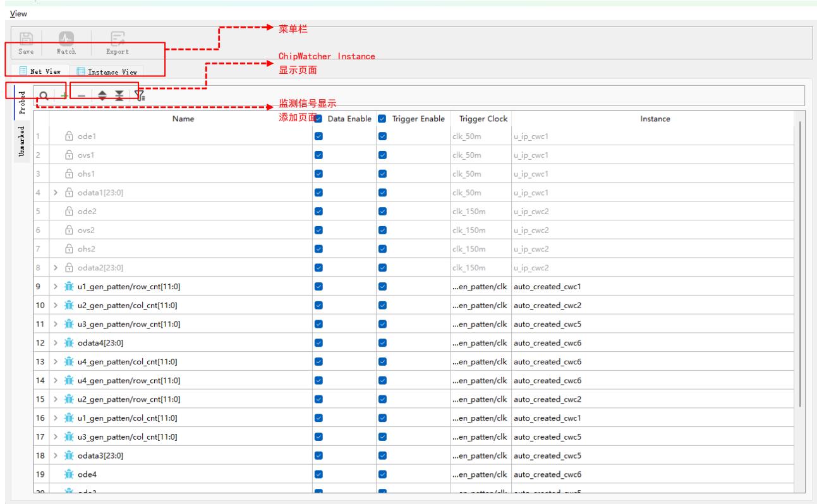Viewport: 817px width, 504px height.
Task: Switch to the Net View tab
Action: coord(39,72)
